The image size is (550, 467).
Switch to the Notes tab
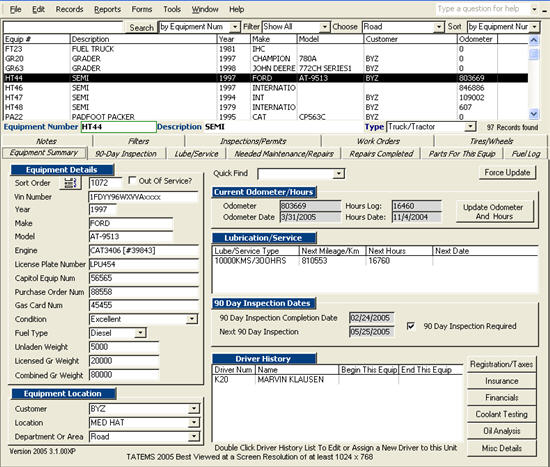(x=47, y=141)
